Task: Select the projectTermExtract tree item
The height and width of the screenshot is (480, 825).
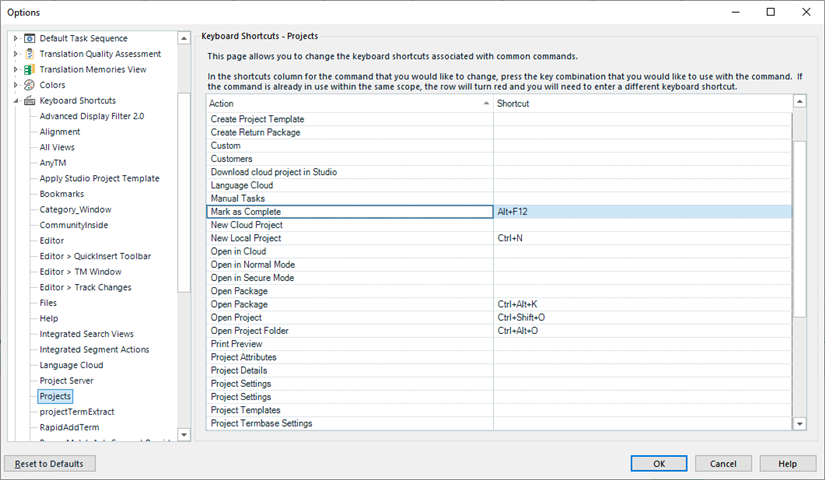Action: [x=77, y=412]
